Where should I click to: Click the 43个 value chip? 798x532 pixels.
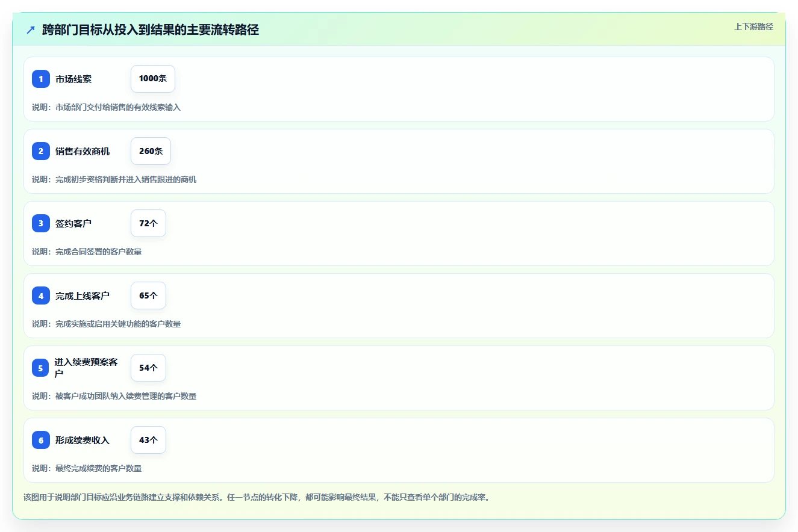148,440
